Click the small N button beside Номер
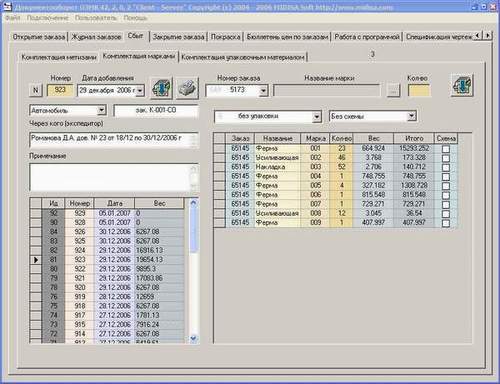 (36, 90)
